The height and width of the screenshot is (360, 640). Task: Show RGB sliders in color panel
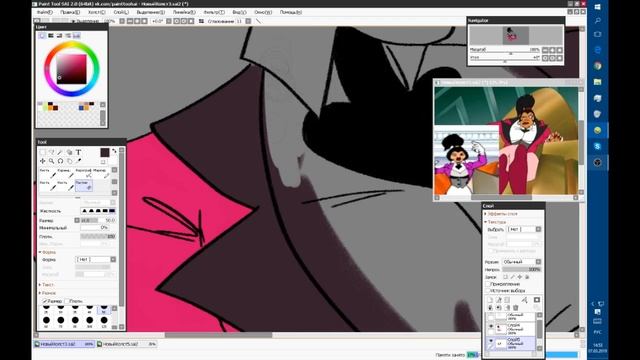(51, 36)
